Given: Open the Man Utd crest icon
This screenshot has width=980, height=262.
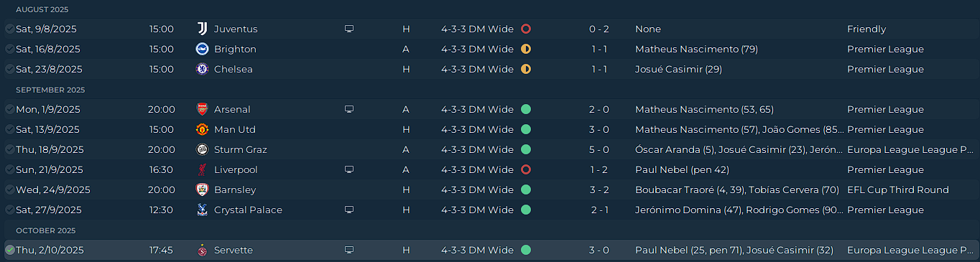Looking at the screenshot, I should click(x=202, y=130).
